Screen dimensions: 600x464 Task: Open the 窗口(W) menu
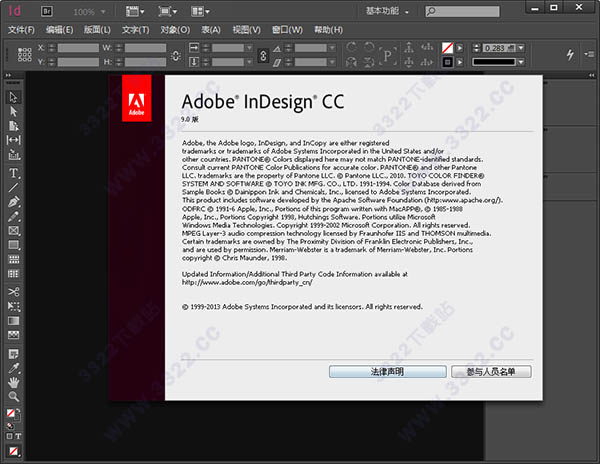(287, 29)
